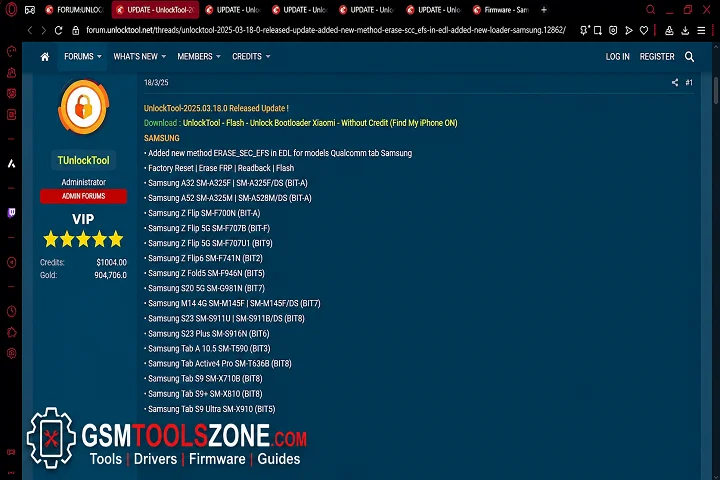Click the bookmark heart icon in address bar
720x480 pixels.
coord(644,30)
